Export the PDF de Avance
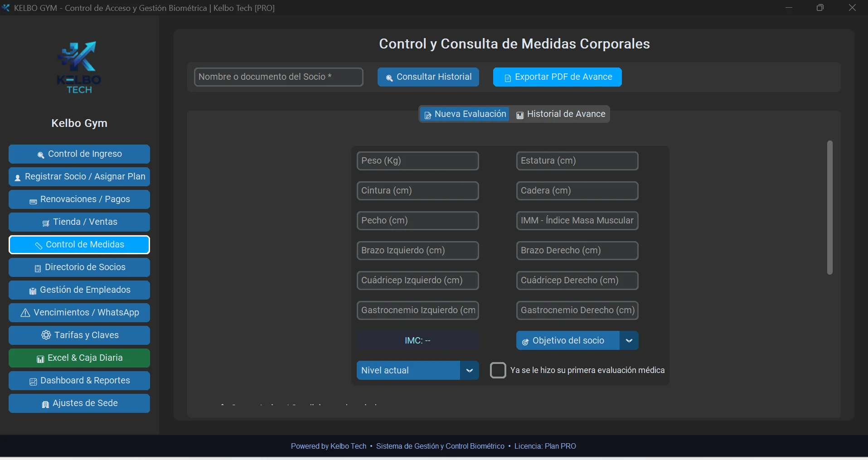 point(558,77)
